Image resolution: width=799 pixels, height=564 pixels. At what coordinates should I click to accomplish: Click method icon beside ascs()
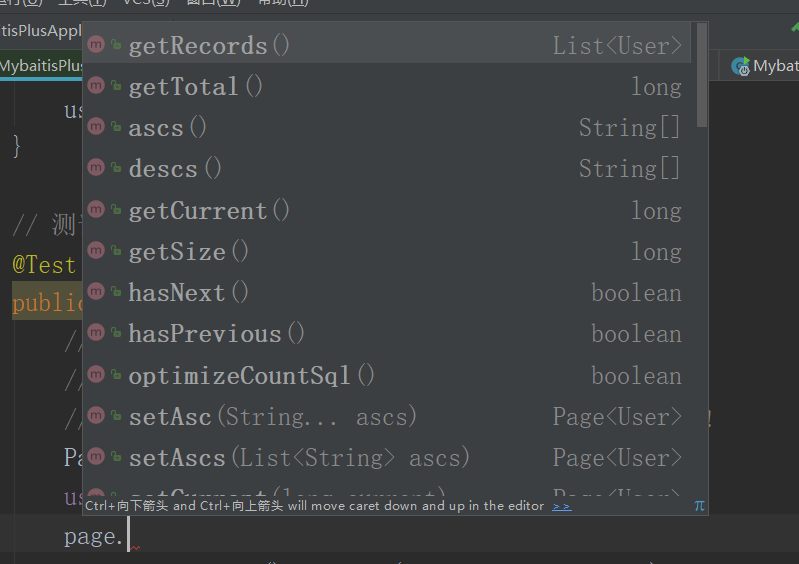pyautogui.click(x=96, y=127)
